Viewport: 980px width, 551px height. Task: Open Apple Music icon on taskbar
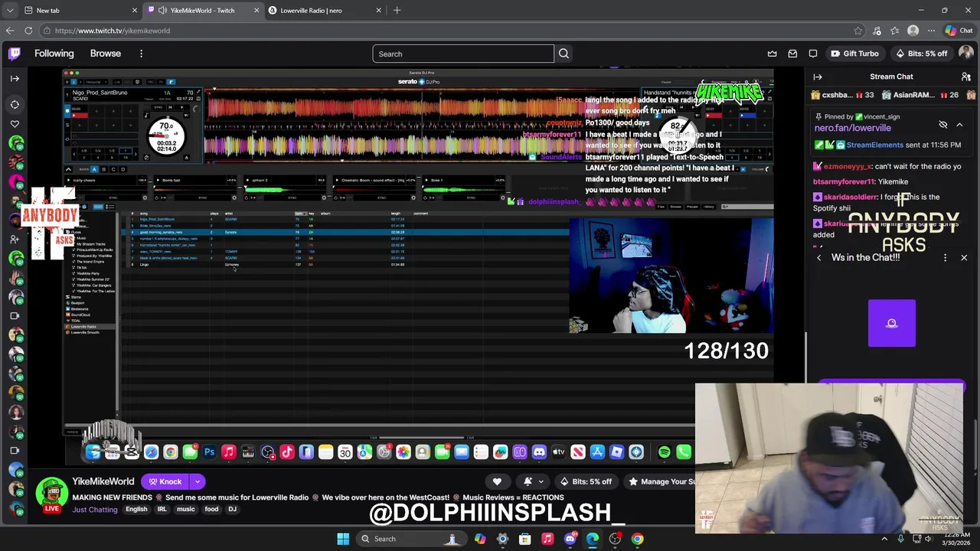click(547, 539)
